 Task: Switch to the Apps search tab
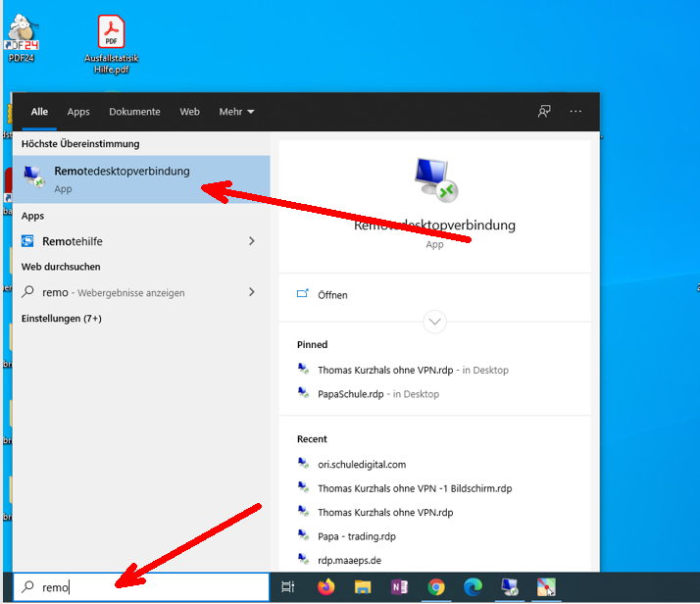coord(78,112)
